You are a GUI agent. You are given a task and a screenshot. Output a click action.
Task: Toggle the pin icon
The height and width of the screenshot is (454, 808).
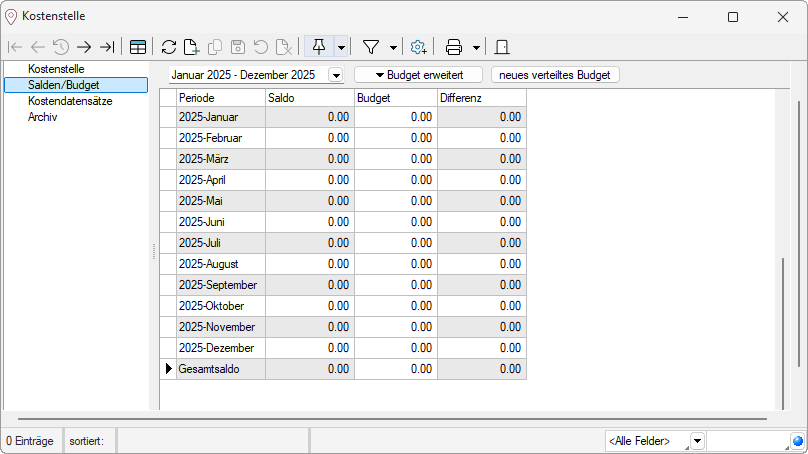tap(319, 47)
